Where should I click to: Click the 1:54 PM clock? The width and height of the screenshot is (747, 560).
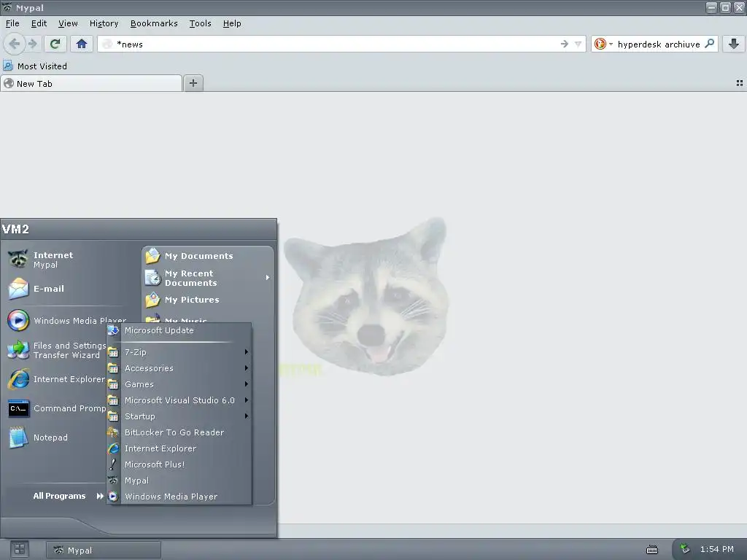[x=716, y=549]
